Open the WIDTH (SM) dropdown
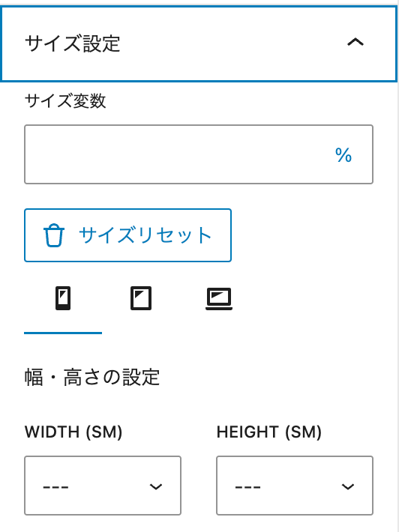399x532 pixels. click(103, 486)
